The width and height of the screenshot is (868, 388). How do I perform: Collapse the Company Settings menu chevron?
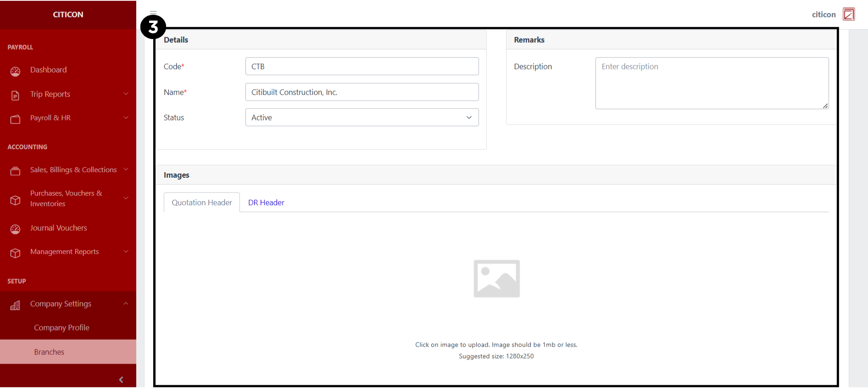[126, 304]
